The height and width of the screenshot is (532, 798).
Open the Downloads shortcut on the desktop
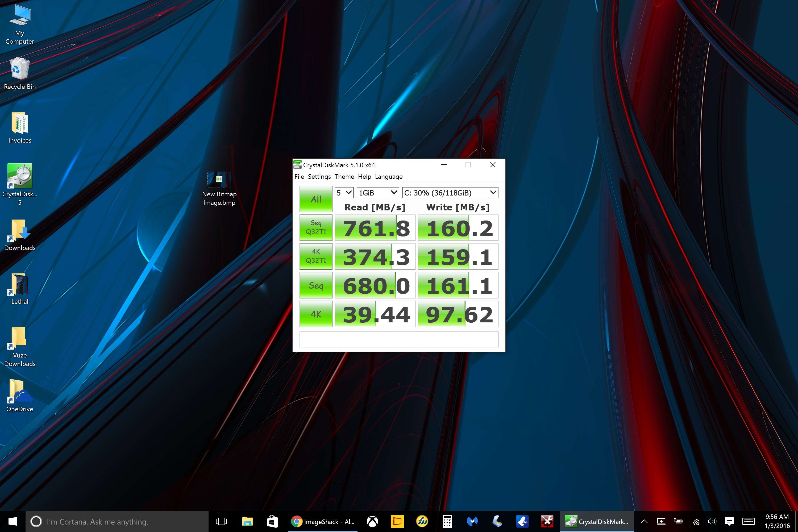tap(20, 235)
